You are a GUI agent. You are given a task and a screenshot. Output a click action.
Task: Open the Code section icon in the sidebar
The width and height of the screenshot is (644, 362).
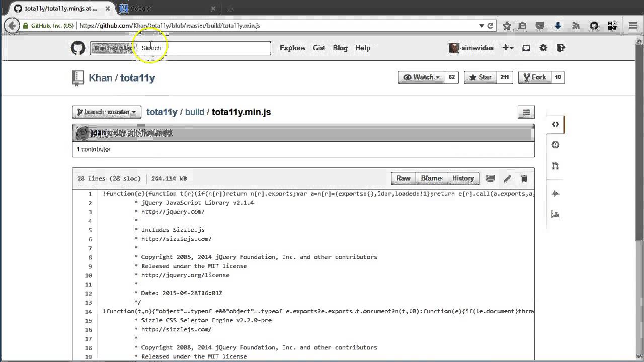pos(555,124)
